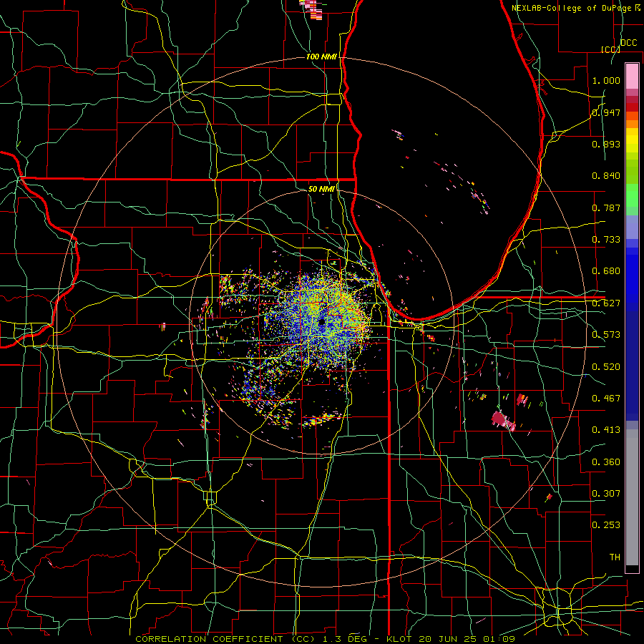Select the 0.893 scale value
644x644 pixels.
(x=606, y=144)
